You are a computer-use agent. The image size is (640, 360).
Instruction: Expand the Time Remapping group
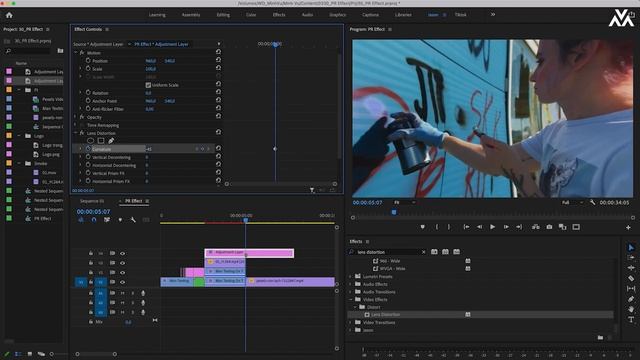pos(76,125)
